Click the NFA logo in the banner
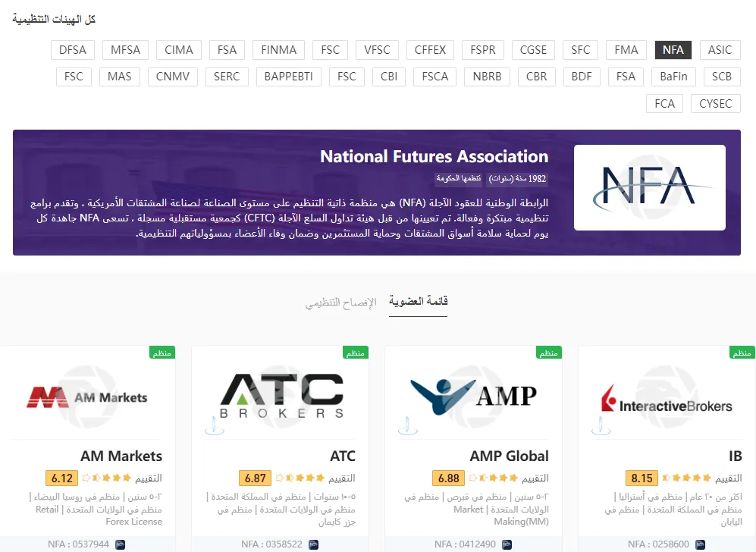This screenshot has height=552, width=756. pyautogui.click(x=649, y=187)
